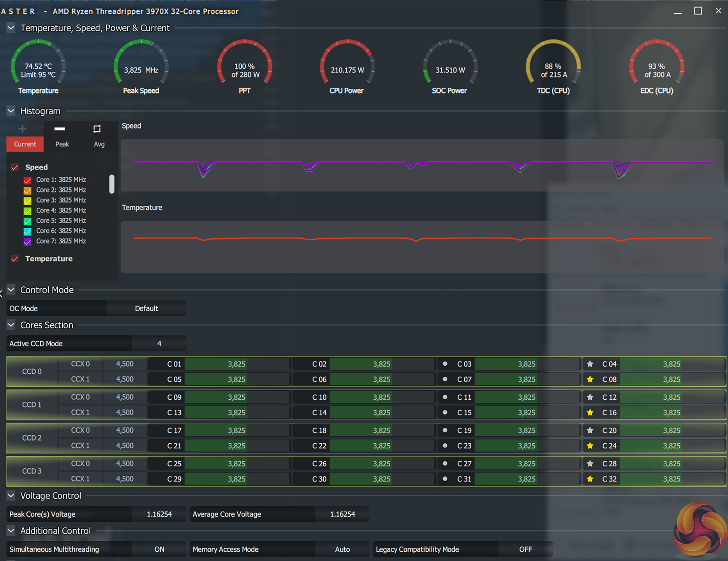The width and height of the screenshot is (728, 561).
Task: Click the plus icon in the Histogram panel
Action: 22,129
